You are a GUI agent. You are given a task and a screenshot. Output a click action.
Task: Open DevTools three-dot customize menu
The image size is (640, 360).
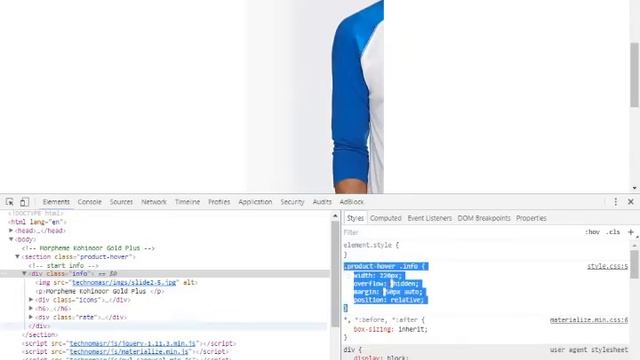coord(616,202)
